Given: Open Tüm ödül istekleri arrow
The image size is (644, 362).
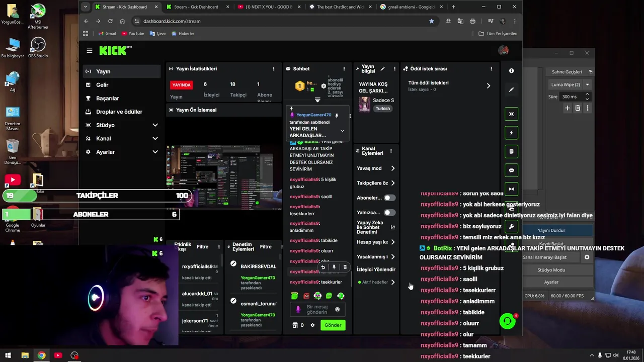Looking at the screenshot, I should click(x=488, y=86).
